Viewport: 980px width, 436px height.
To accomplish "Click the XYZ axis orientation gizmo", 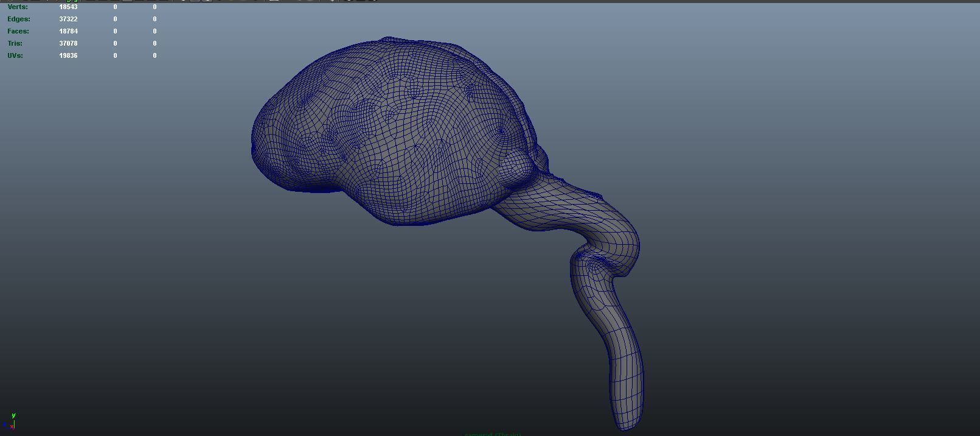I will click(10, 421).
